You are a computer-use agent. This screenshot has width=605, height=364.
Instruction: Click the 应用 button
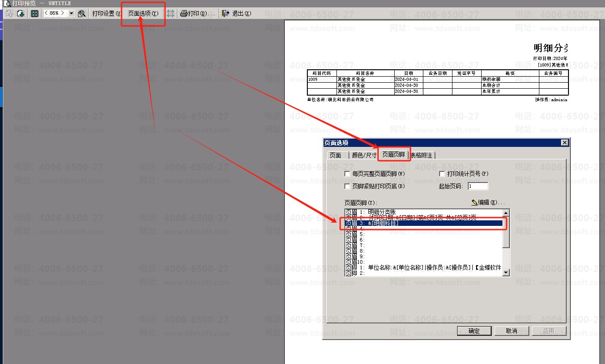549,331
